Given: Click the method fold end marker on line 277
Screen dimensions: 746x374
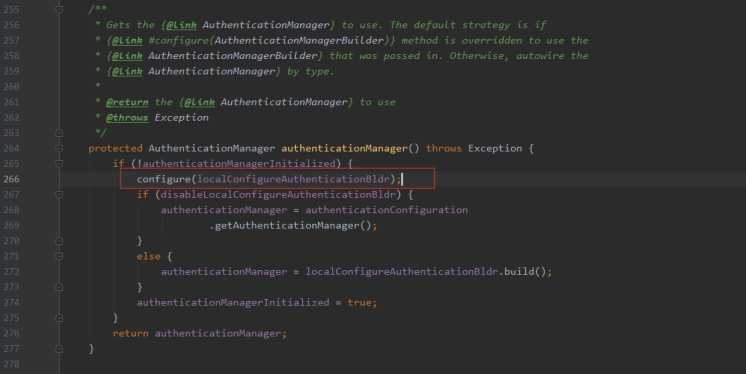Looking at the screenshot, I should [59, 349].
